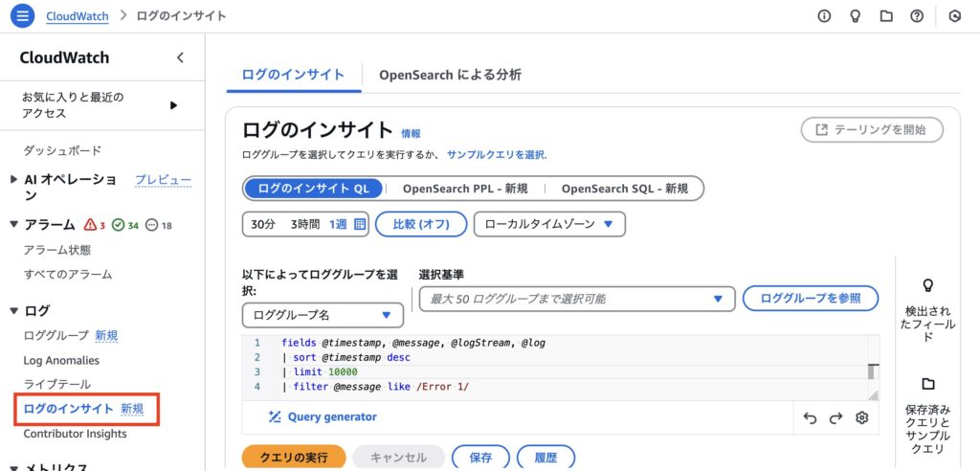This screenshot has height=471, width=980.
Task: Click the insufficient data alarm count 18
Action: tap(158, 225)
